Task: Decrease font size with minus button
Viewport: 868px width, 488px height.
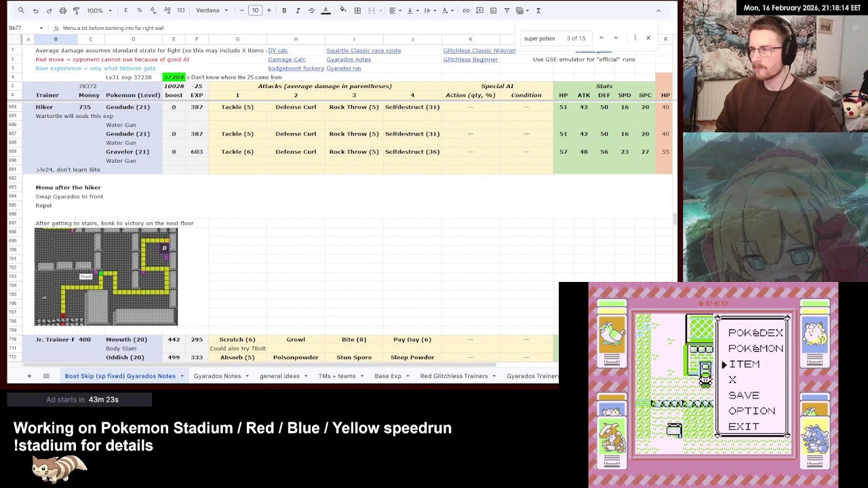Action: point(241,11)
